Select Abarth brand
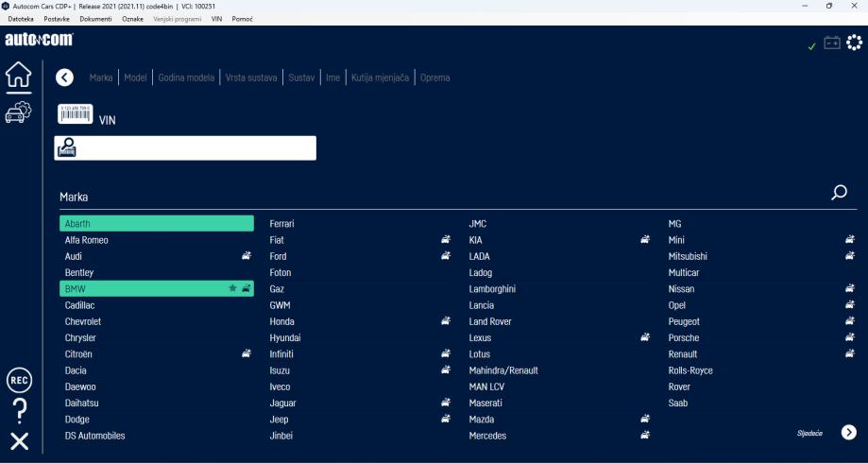Screen dimensions: 868x464 157,223
